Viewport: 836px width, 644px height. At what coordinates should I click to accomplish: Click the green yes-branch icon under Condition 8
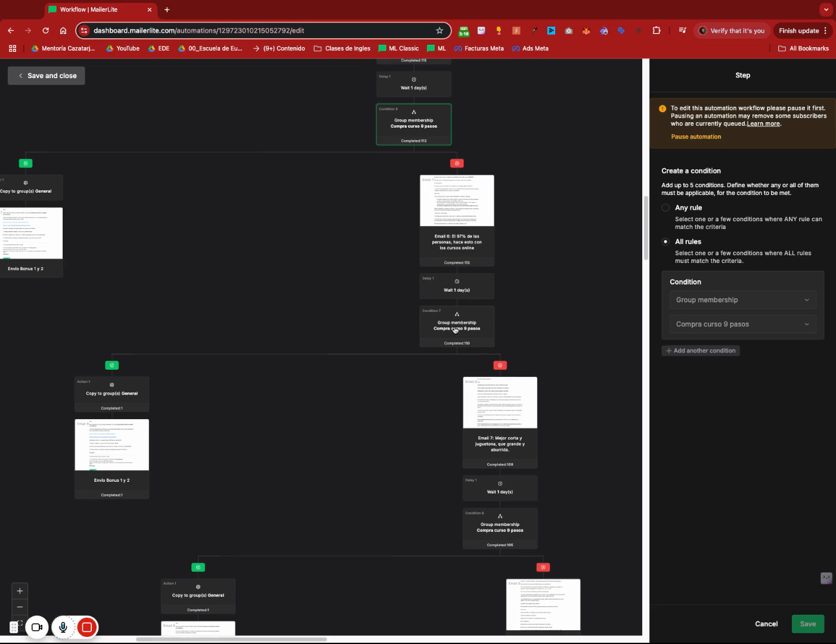tap(198, 567)
